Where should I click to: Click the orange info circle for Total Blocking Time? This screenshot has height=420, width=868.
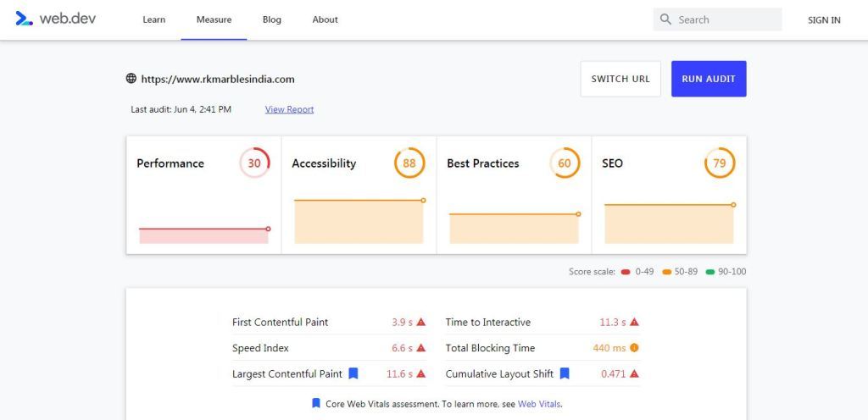click(634, 348)
